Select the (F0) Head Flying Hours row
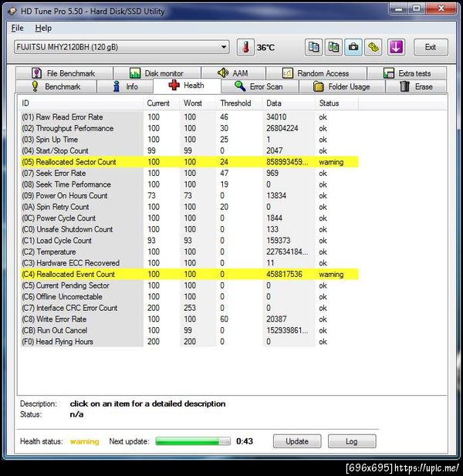The image size is (463, 476). 190,342
